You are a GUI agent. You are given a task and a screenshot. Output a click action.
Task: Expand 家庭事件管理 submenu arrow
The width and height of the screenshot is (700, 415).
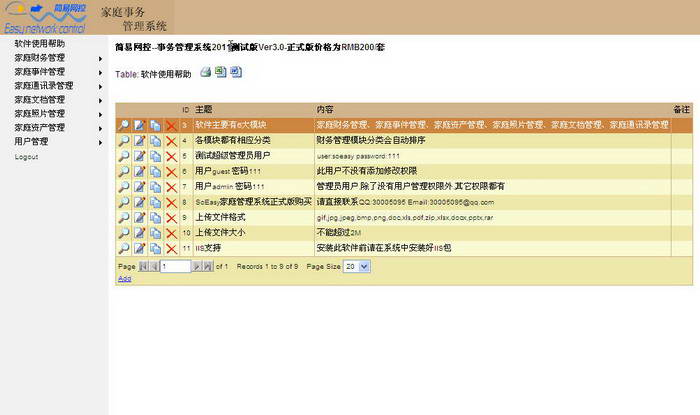coord(100,72)
